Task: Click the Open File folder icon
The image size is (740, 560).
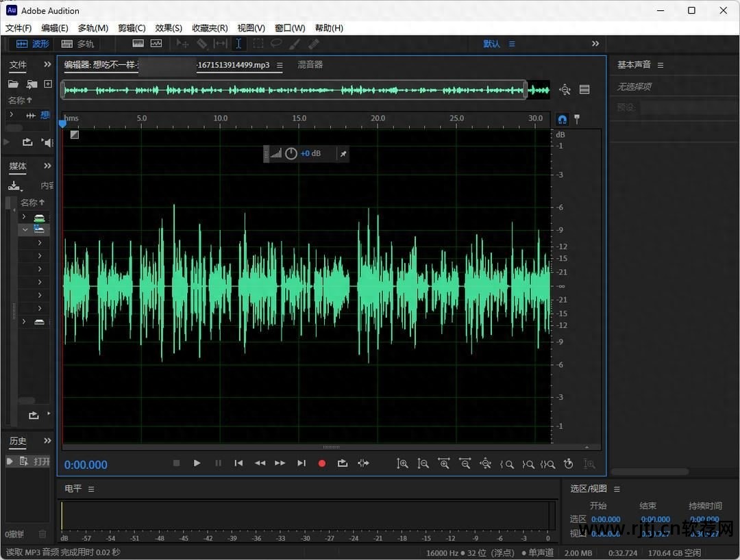Action: click(x=13, y=84)
